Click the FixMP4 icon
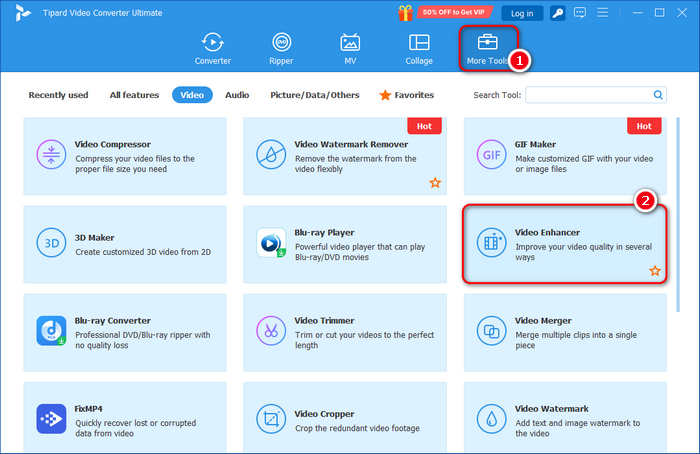700x454 pixels. [51, 419]
